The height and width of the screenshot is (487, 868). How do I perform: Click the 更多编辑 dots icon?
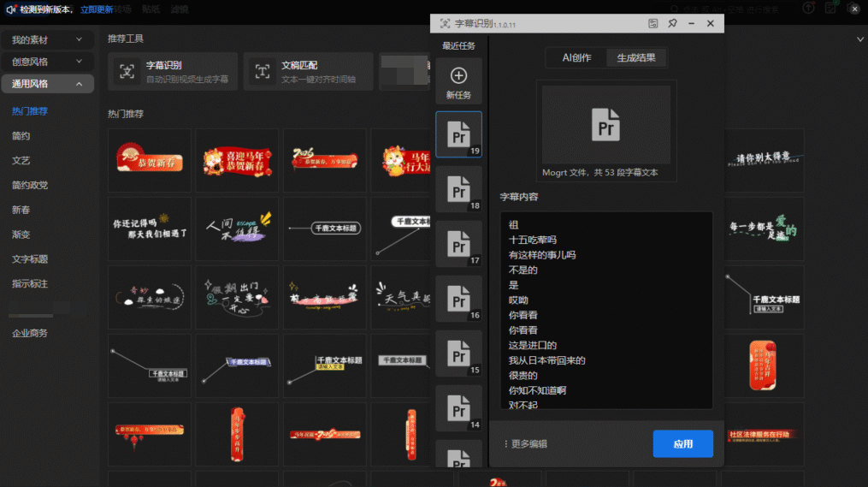point(505,444)
